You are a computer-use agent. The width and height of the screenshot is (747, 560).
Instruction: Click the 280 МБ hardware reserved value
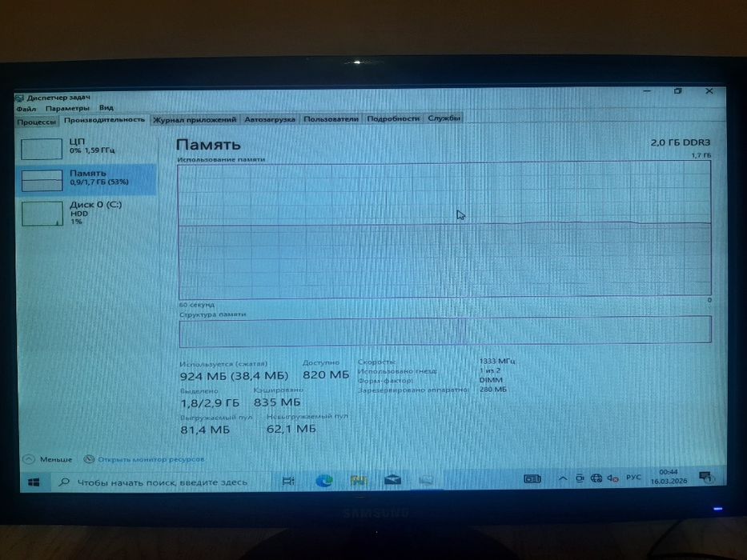(x=493, y=389)
